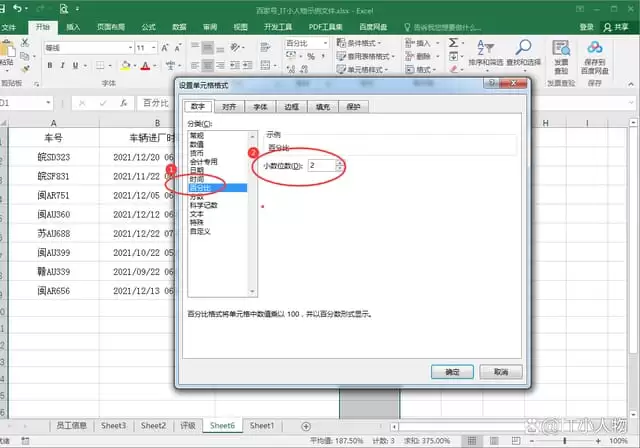Confirm dialog with the OK button
The width and height of the screenshot is (640, 448).
point(452,372)
